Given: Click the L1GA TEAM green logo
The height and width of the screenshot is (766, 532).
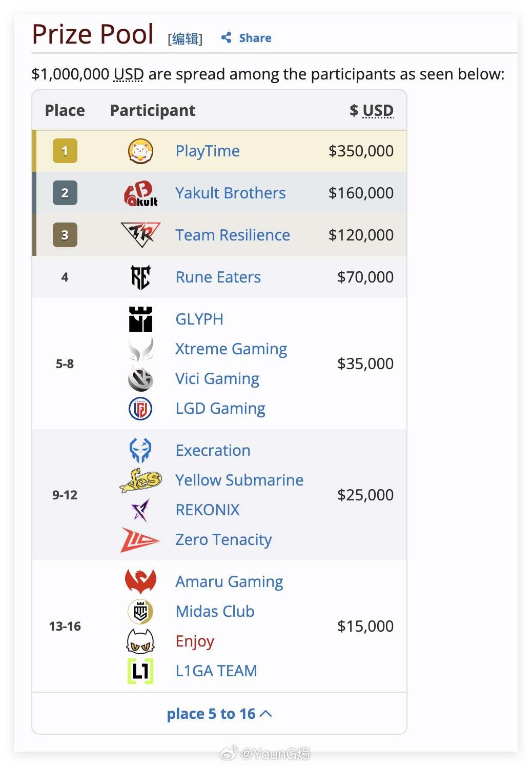Looking at the screenshot, I should 140,671.
